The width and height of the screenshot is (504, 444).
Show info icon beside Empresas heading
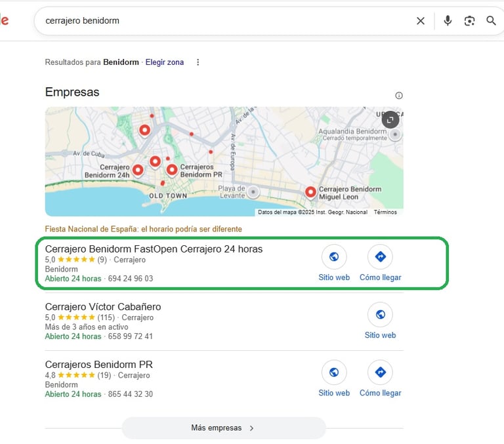coord(399,95)
